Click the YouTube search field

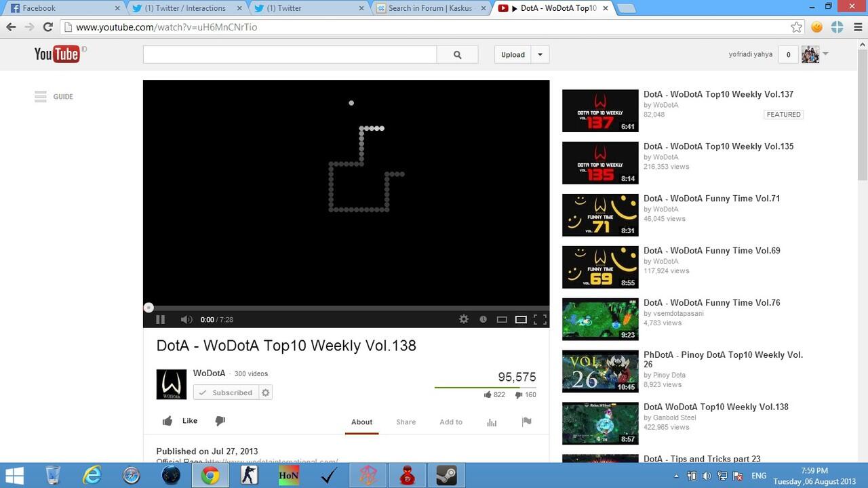[290, 55]
